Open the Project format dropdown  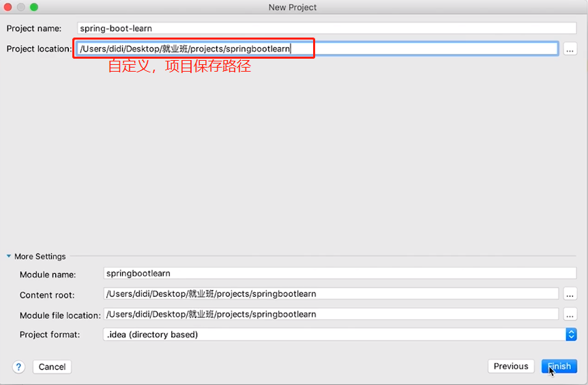(571, 334)
